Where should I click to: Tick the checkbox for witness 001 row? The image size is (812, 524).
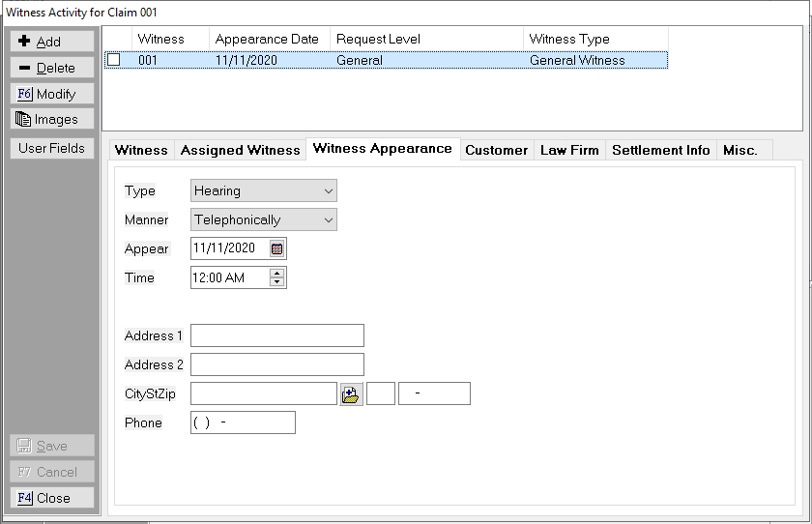114,60
